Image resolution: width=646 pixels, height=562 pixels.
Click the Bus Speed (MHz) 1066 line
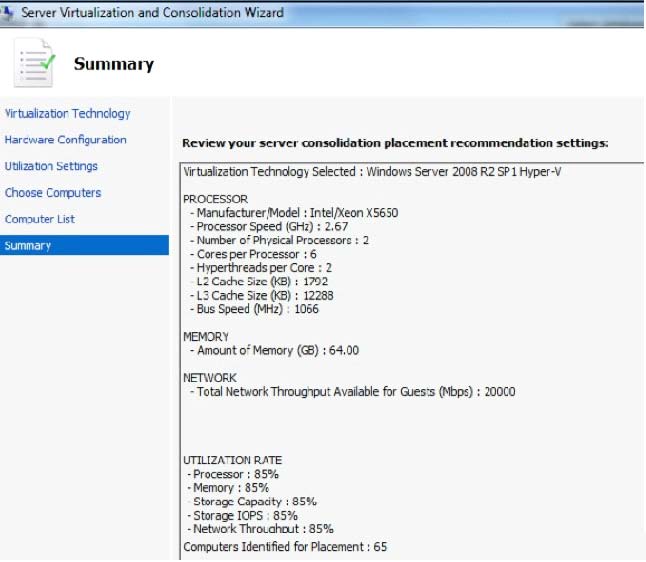(x=254, y=309)
